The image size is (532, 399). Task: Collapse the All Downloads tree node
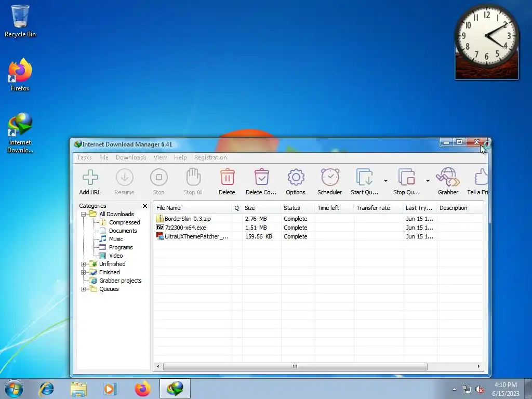(x=84, y=214)
